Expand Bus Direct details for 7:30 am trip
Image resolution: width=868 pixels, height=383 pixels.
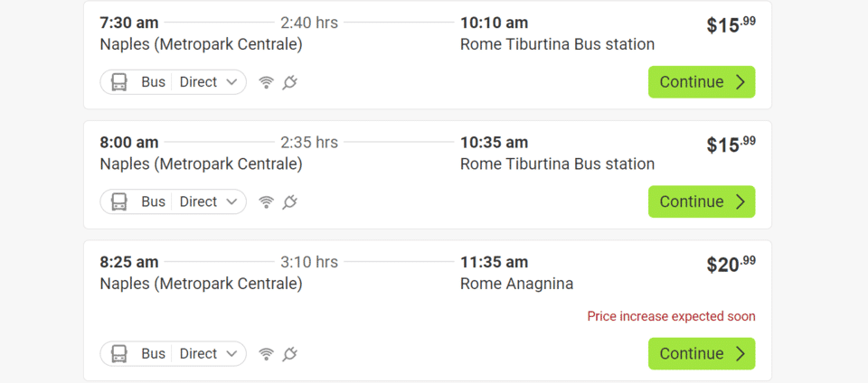(x=231, y=82)
